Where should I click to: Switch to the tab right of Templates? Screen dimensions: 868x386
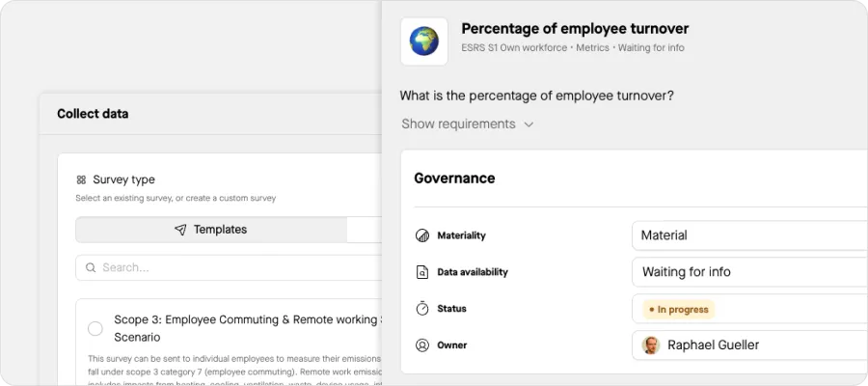click(365, 230)
